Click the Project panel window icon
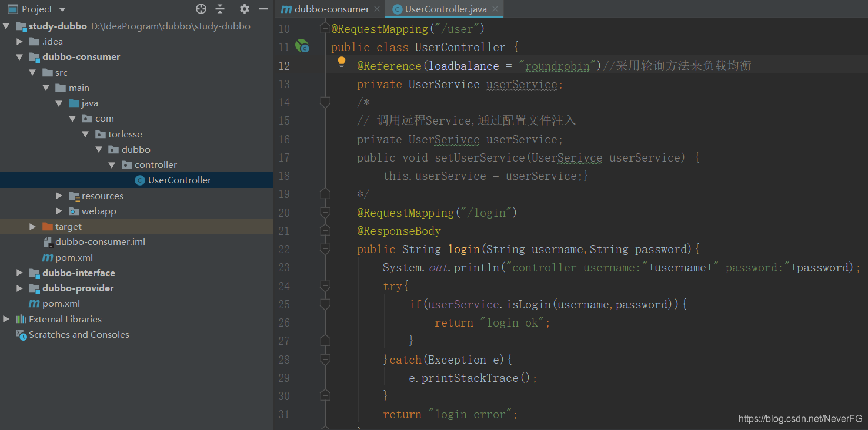Image resolution: width=868 pixels, height=430 pixels. coord(12,9)
